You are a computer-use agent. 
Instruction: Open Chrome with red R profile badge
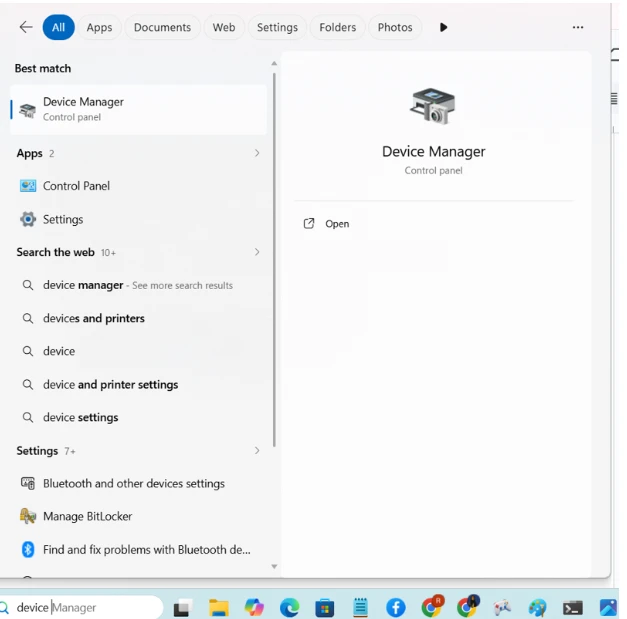[x=431, y=607]
